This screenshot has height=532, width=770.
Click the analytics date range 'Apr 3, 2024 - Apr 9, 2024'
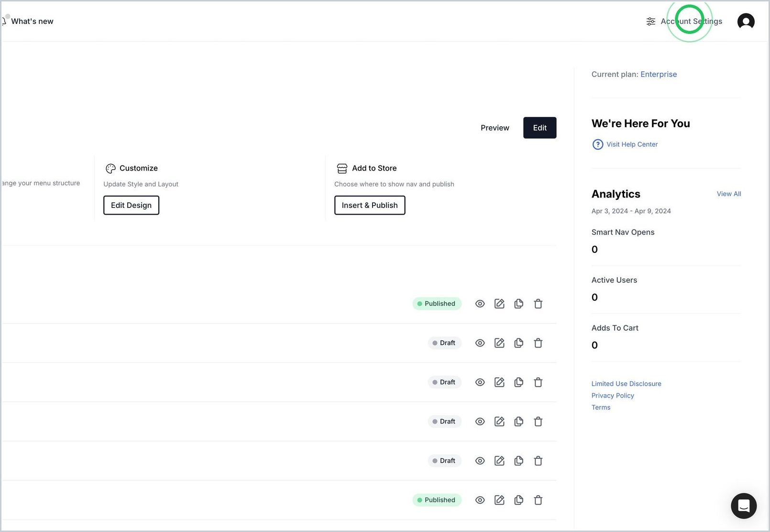coord(631,211)
